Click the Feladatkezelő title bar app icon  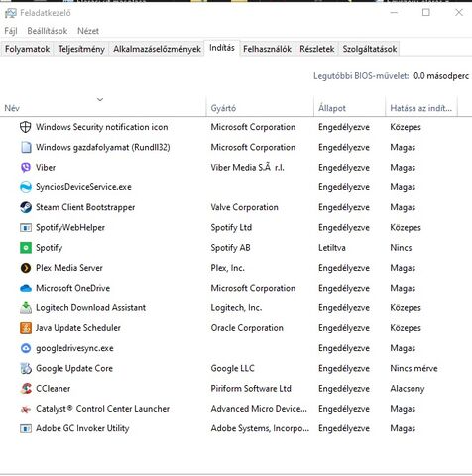pyautogui.click(x=10, y=13)
